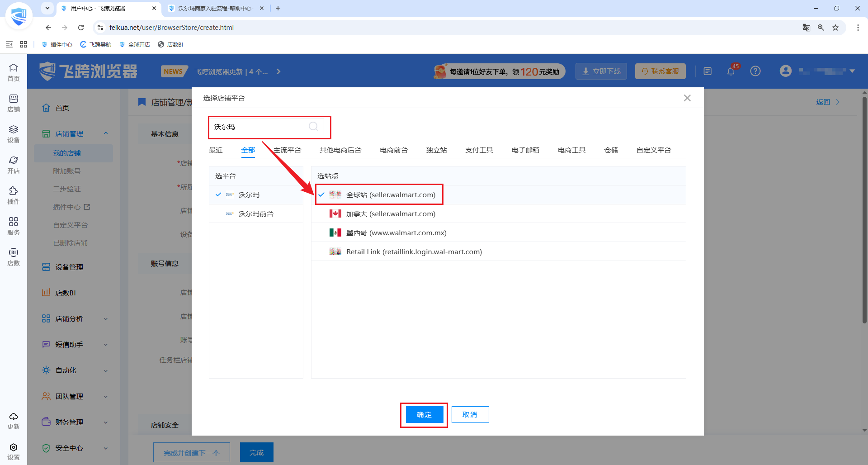The height and width of the screenshot is (465, 868).
Task: Select the 沃尔玛前台 platform
Action: tap(256, 214)
